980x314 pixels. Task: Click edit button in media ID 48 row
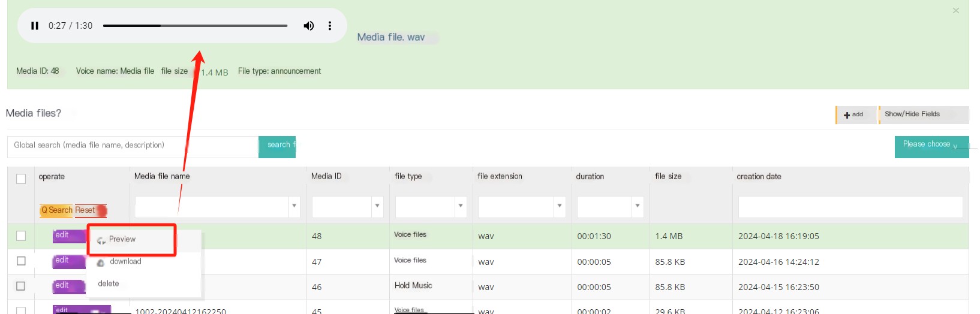click(x=69, y=236)
